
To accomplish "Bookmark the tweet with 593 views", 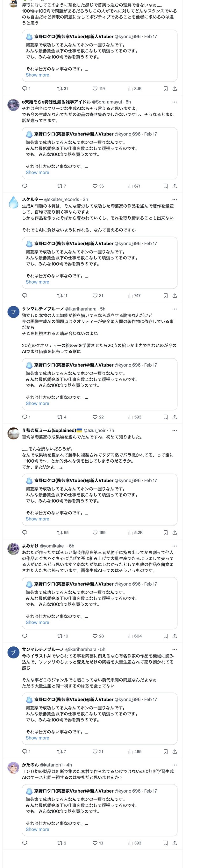I will pos(166,417).
